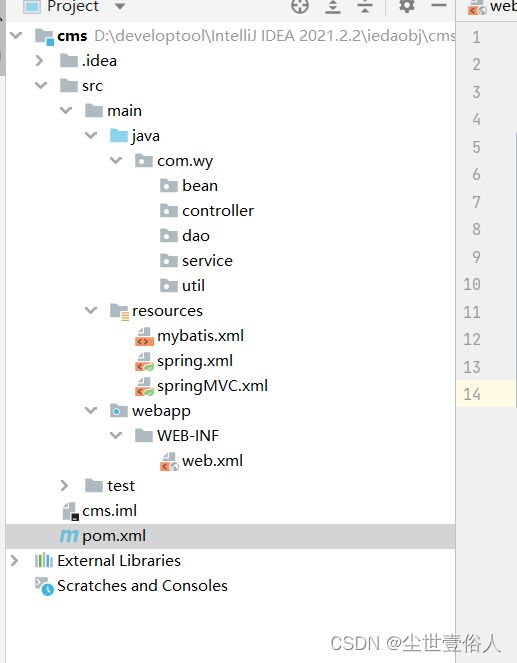Screen dimensions: 517x663
Task: Open the Project view dropdown arrow
Action: (x=120, y=6)
